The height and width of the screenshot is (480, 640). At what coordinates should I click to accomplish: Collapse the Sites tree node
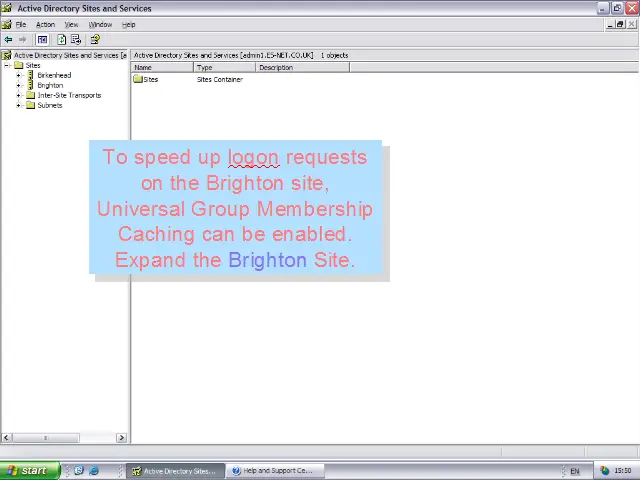pos(7,65)
